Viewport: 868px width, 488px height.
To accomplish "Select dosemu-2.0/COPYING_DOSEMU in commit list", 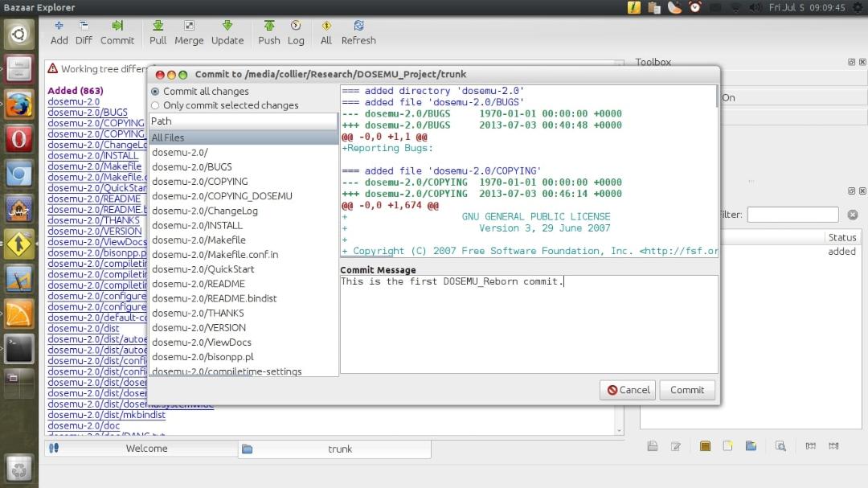I will pyautogui.click(x=222, y=196).
